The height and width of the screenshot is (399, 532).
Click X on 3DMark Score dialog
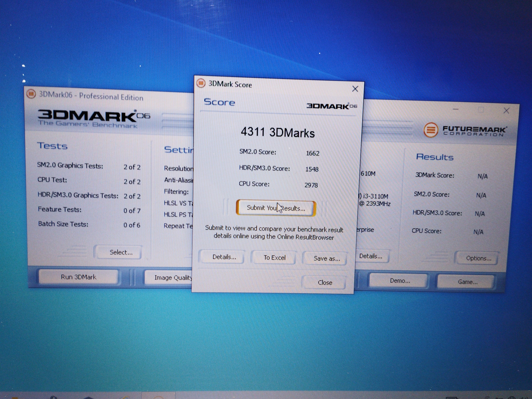coord(355,89)
